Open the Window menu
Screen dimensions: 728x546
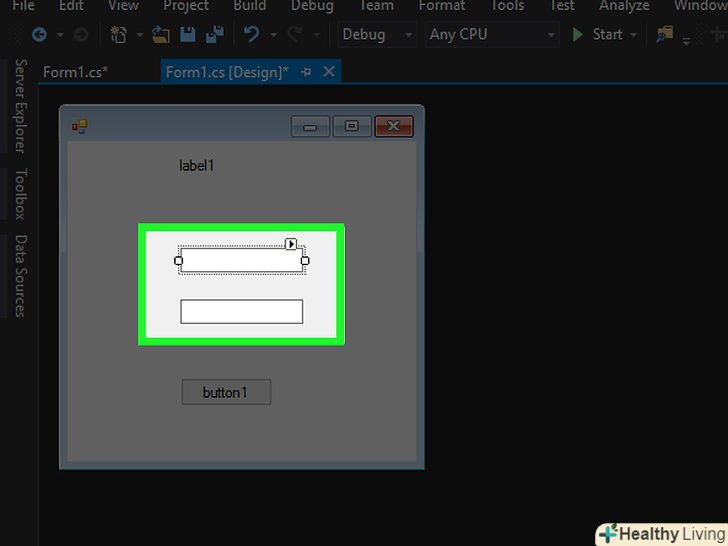(701, 5)
